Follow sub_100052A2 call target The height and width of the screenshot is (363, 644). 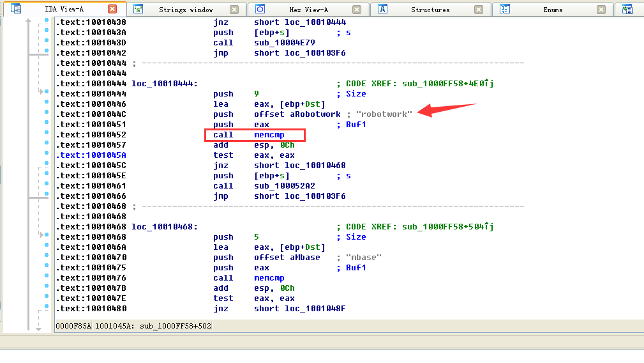point(284,186)
